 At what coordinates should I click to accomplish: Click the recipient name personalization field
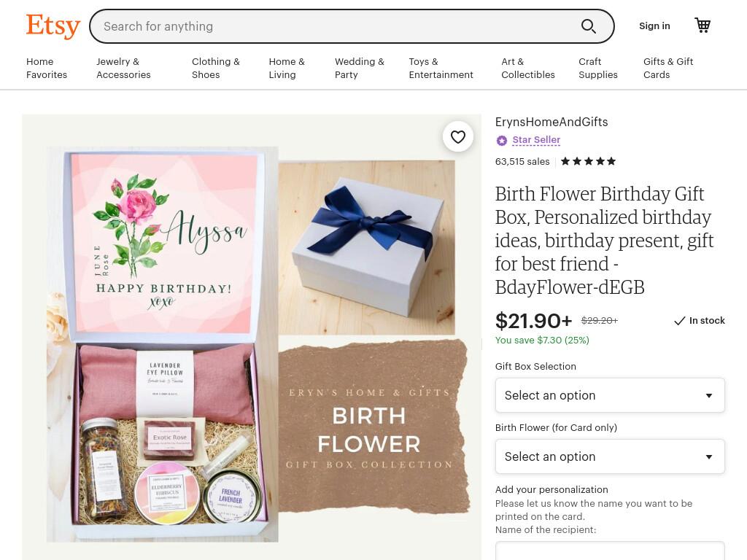pos(610,551)
